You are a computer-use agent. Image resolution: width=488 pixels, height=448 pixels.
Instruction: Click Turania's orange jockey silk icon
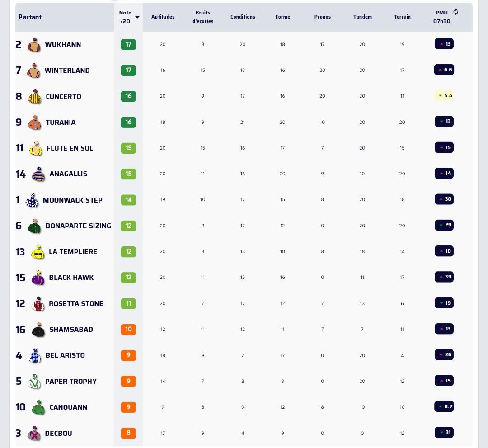(x=34, y=123)
